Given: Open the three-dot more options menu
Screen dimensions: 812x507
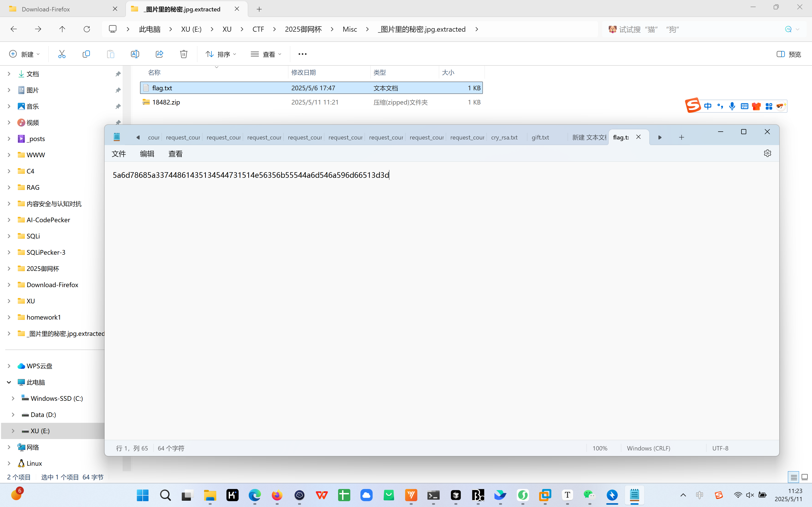Looking at the screenshot, I should click(302, 54).
